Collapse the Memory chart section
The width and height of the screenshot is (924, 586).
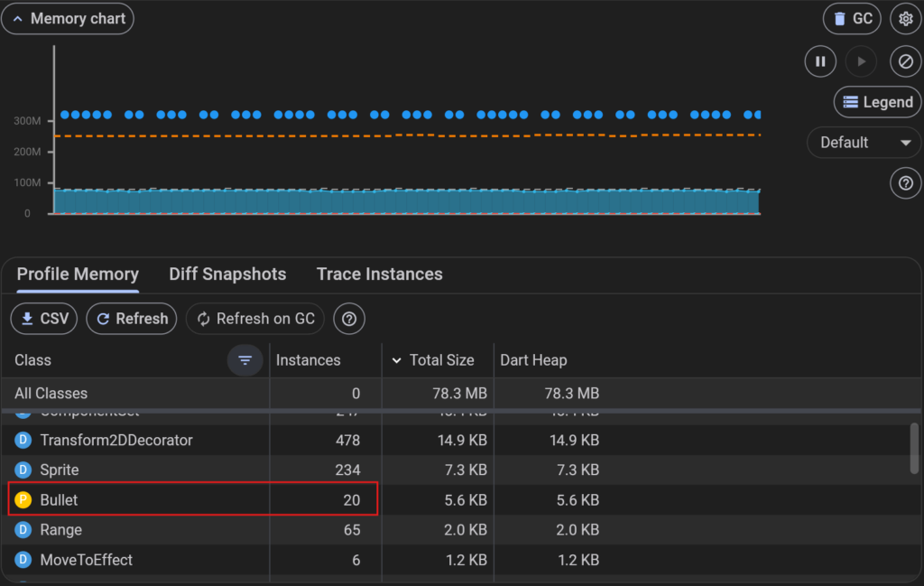(68, 19)
